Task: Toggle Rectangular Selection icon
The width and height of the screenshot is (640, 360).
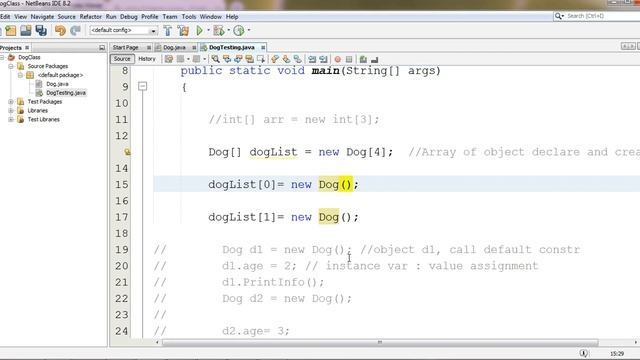Action: pyautogui.click(x=261, y=59)
